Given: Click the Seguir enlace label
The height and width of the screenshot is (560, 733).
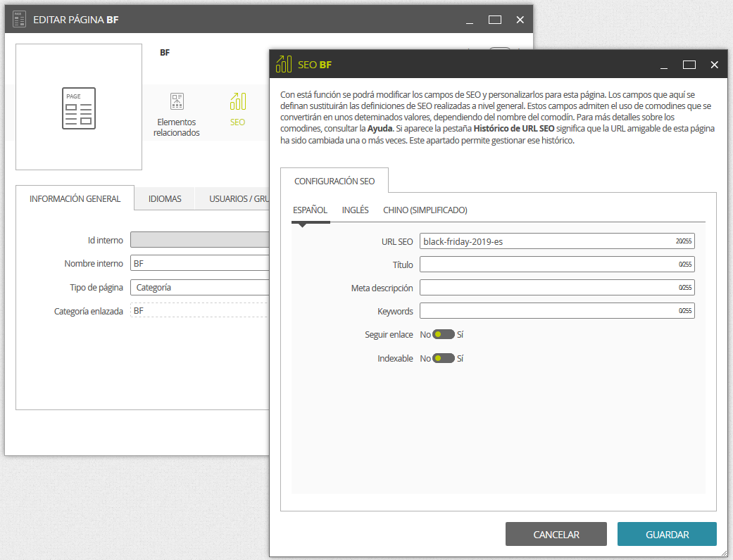Looking at the screenshot, I should point(389,334).
